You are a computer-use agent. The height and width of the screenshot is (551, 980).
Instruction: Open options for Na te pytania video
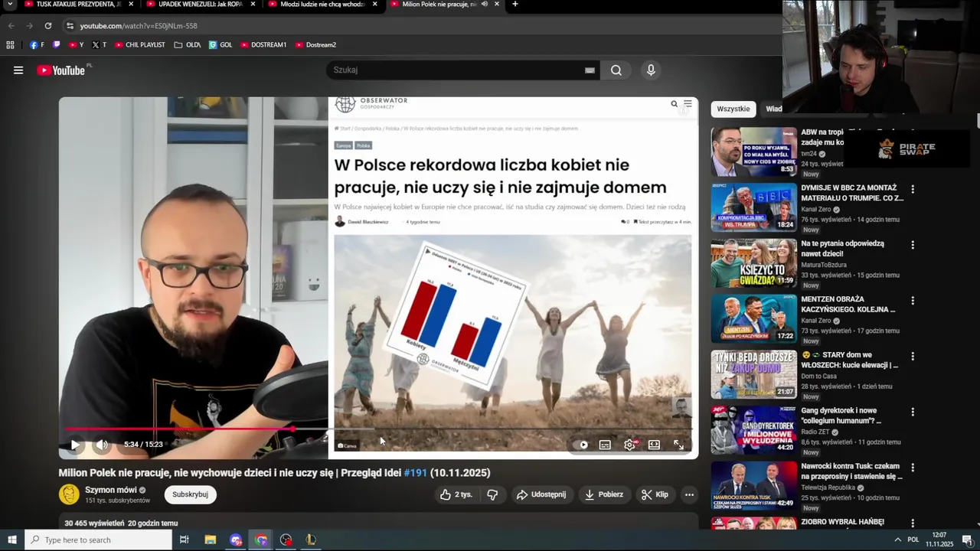tap(913, 245)
